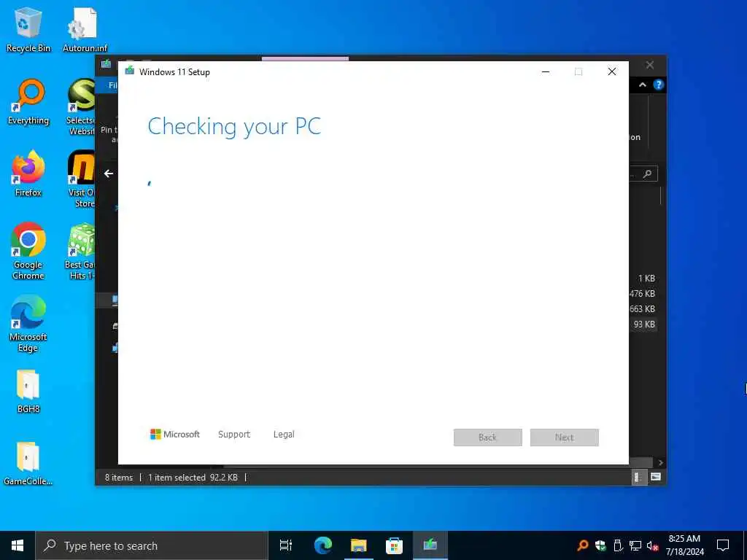Open the Support link in Setup
Viewport: 747px width, 560px height.
[x=234, y=435]
